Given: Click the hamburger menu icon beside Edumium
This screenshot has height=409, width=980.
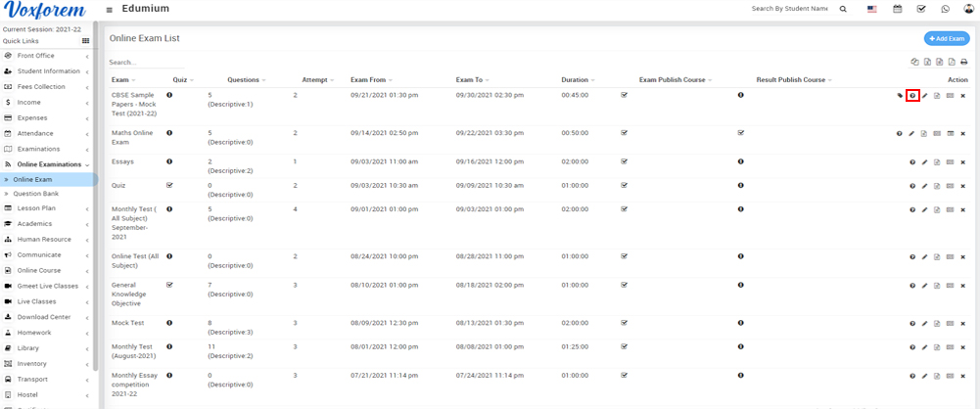Looking at the screenshot, I should (x=109, y=9).
